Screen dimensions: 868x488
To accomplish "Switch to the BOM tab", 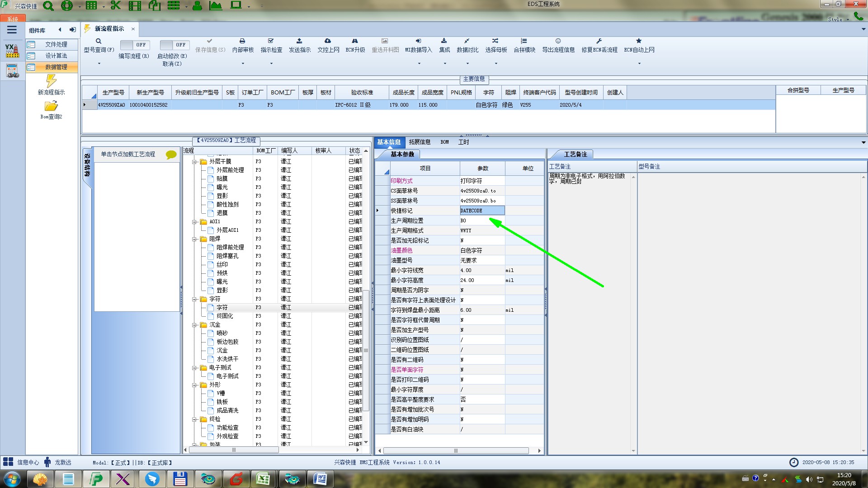I will tap(444, 142).
